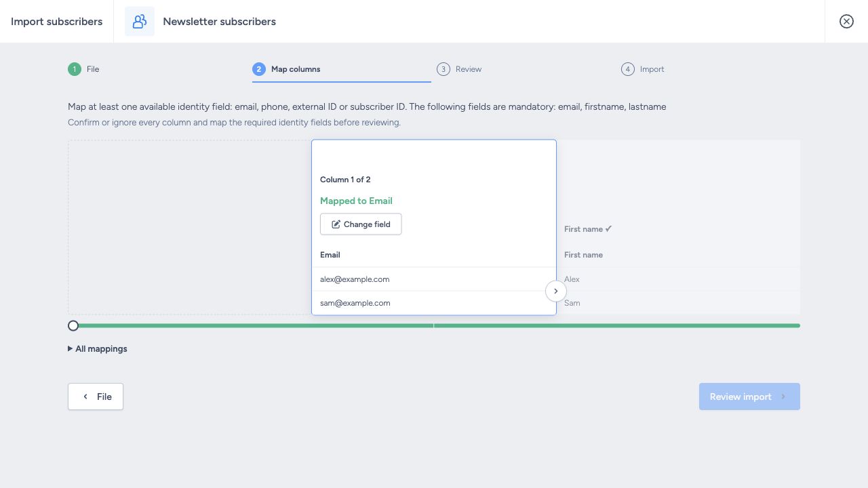Click the column progress slider handle

coord(73,325)
